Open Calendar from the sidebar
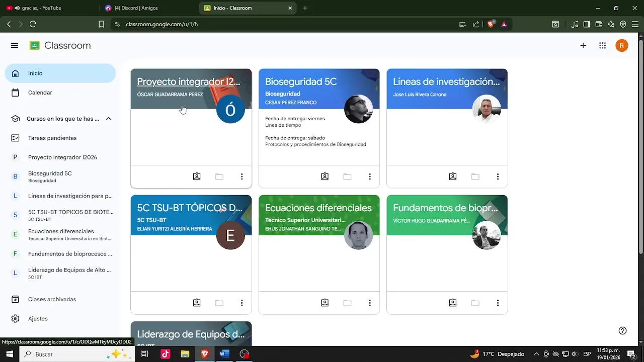This screenshot has width=644, height=362. (x=60, y=93)
